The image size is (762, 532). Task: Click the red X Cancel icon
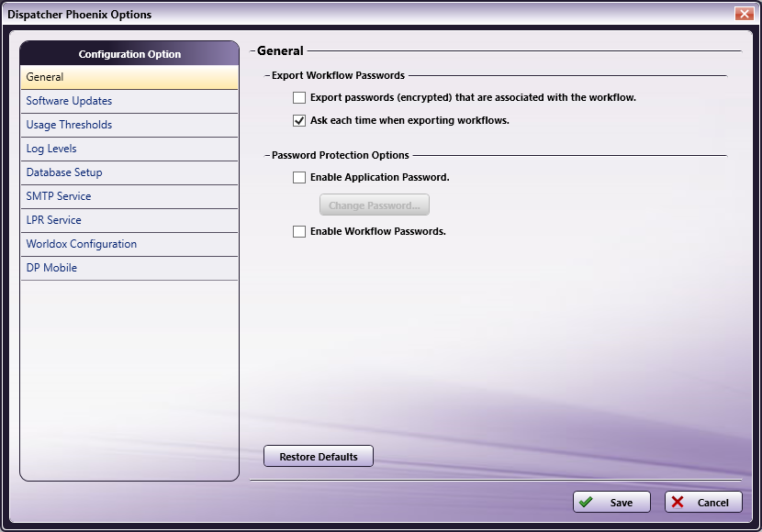point(677,503)
